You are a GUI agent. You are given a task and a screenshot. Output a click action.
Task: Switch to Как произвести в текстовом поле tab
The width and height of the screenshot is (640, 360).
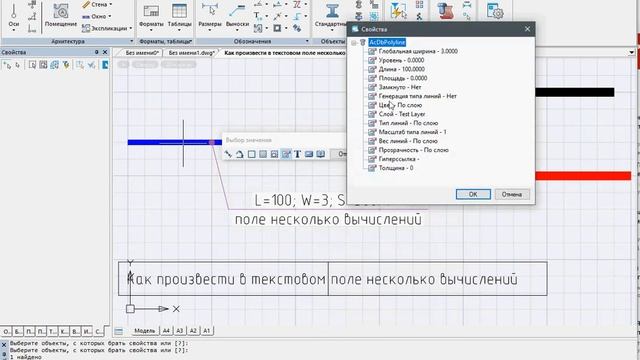point(284,53)
